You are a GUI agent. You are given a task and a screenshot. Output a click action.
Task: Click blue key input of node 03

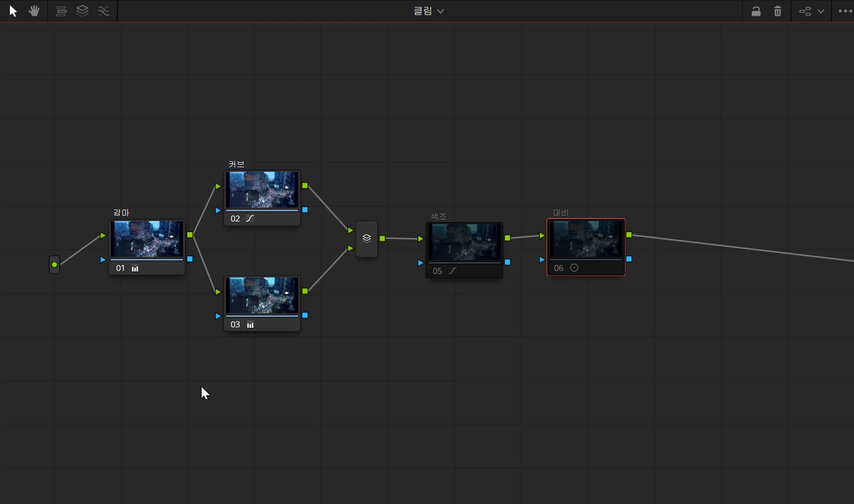click(x=218, y=316)
